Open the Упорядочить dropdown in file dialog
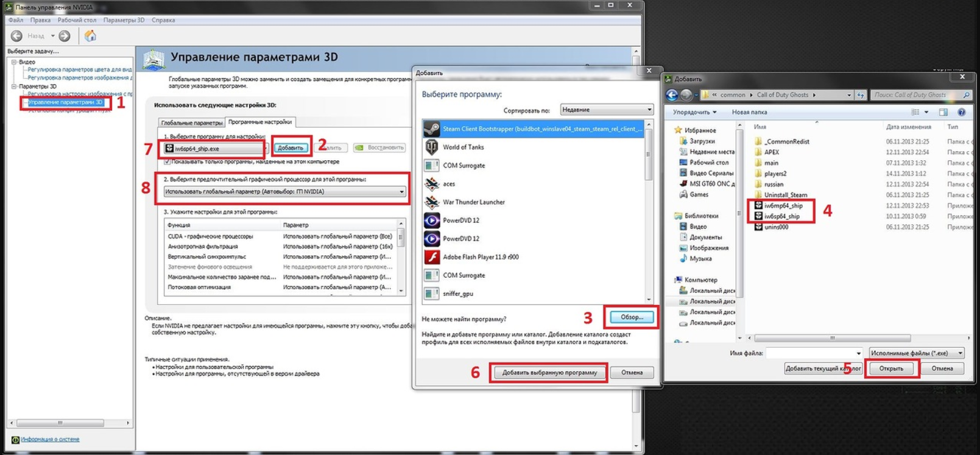The height and width of the screenshot is (455, 980). 694,112
